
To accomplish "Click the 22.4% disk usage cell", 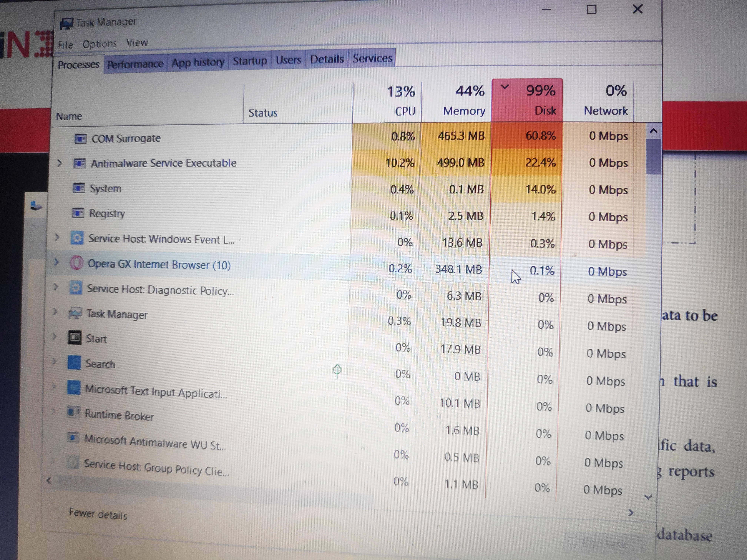I will click(527, 162).
